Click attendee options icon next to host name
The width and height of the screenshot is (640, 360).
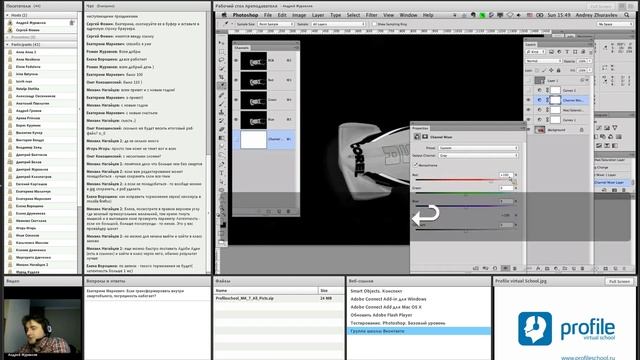click(x=72, y=23)
